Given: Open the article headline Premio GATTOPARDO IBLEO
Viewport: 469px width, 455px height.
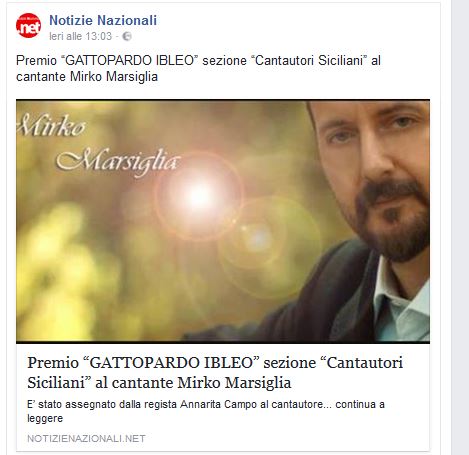Looking at the screenshot, I should tap(215, 372).
